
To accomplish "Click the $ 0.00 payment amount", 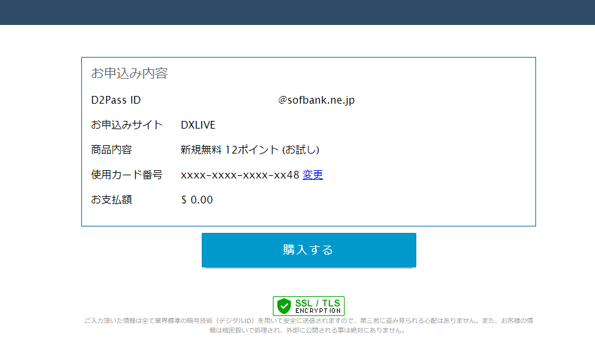I will coord(197,200).
